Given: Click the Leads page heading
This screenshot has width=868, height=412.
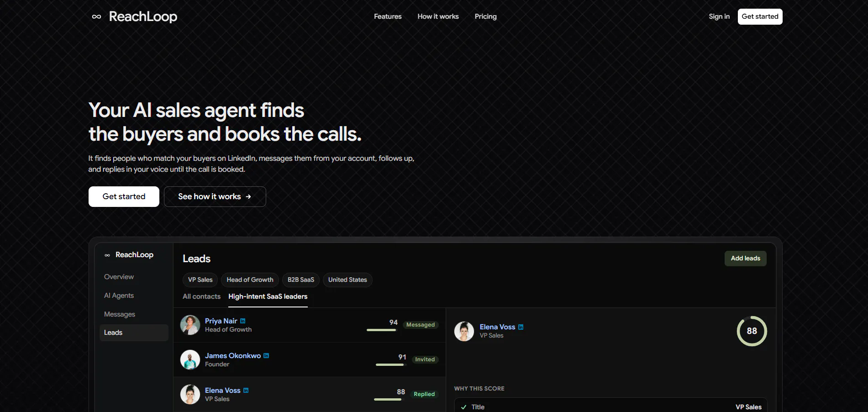Looking at the screenshot, I should pos(197,259).
